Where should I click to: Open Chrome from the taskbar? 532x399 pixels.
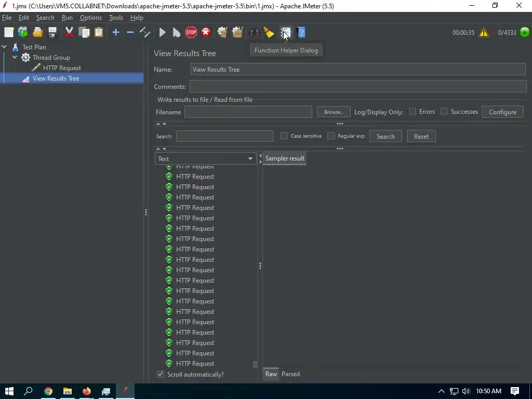(x=48, y=391)
